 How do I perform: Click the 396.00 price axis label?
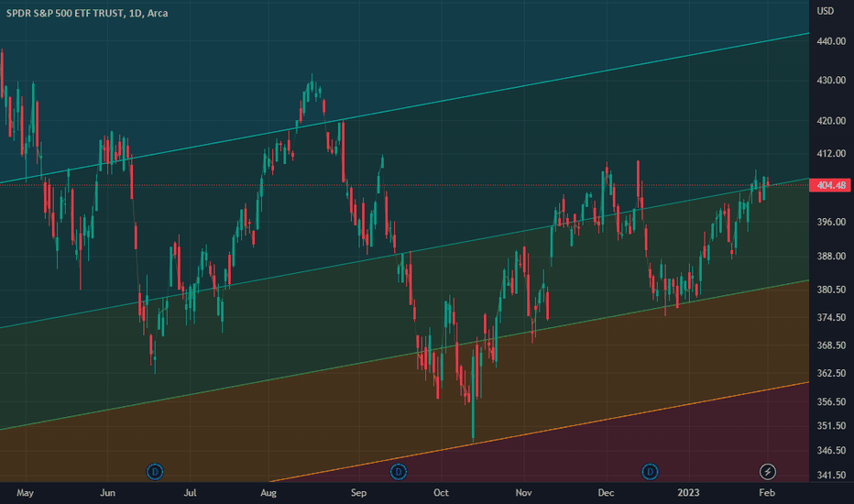pos(831,223)
